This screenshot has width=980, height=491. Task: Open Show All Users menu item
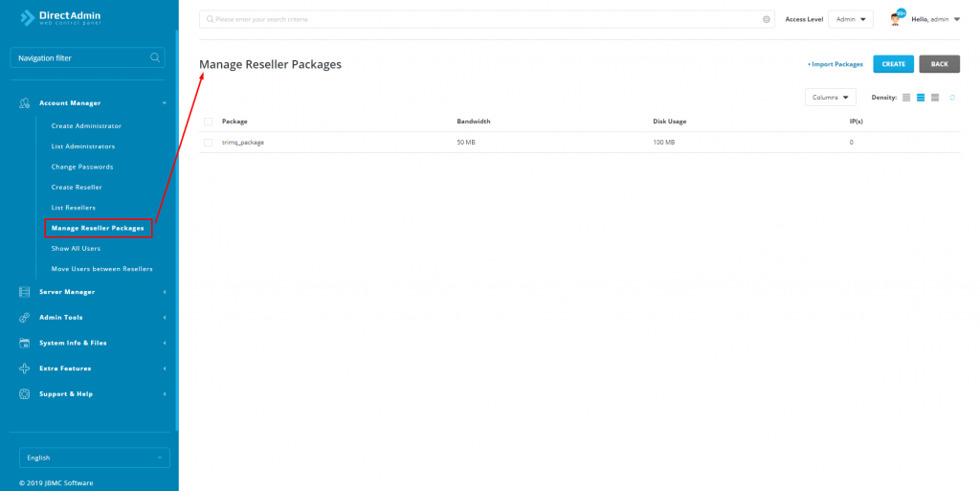[76, 248]
